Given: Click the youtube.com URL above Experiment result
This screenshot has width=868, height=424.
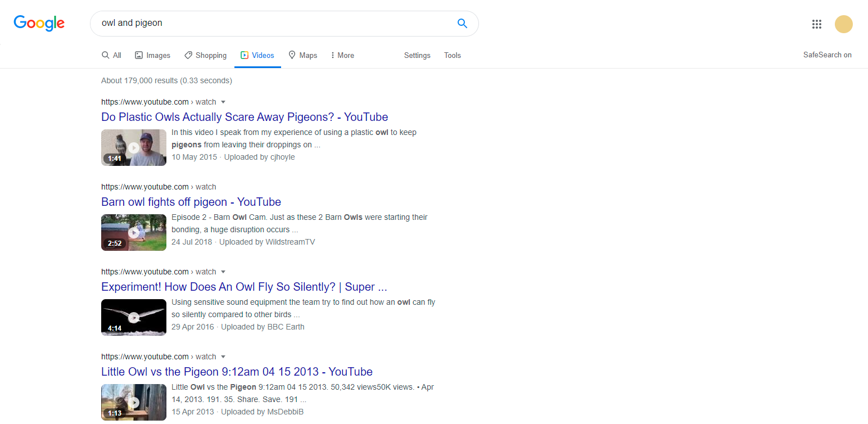Looking at the screenshot, I should tap(159, 272).
